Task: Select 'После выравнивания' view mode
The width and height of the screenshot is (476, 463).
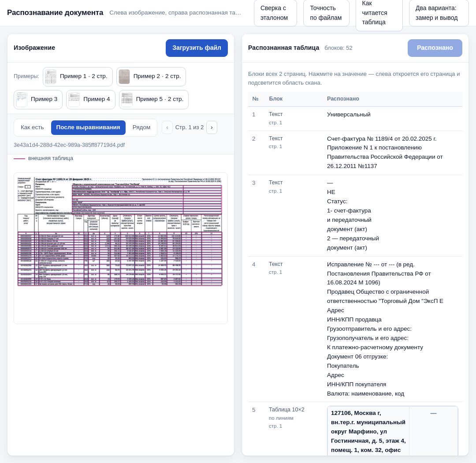Action: 88,127
